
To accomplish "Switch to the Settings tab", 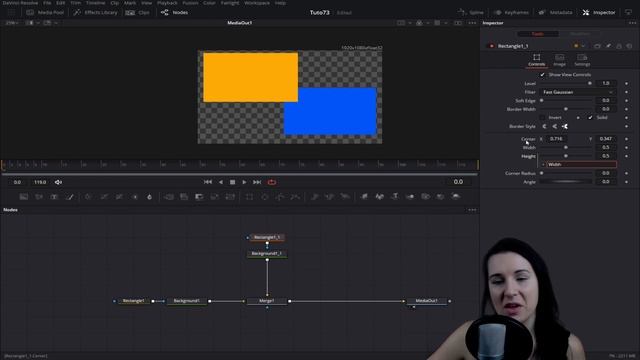I will pyautogui.click(x=582, y=60).
